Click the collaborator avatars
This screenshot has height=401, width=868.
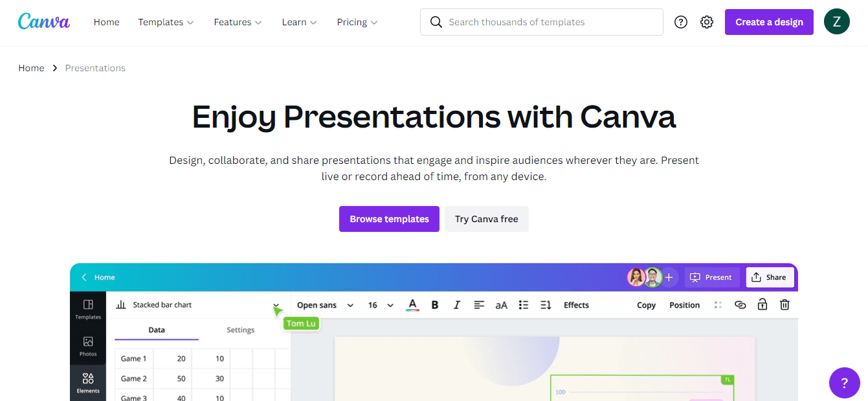click(645, 277)
